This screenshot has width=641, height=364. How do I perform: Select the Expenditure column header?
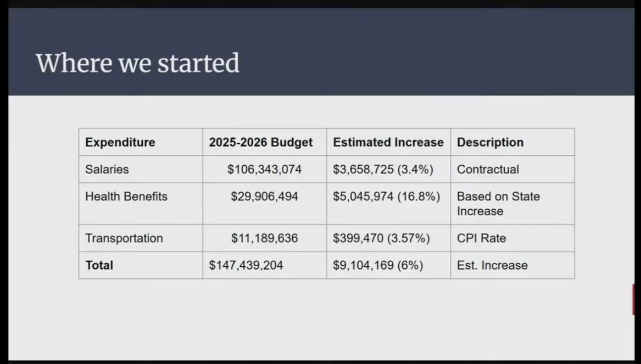pos(141,142)
